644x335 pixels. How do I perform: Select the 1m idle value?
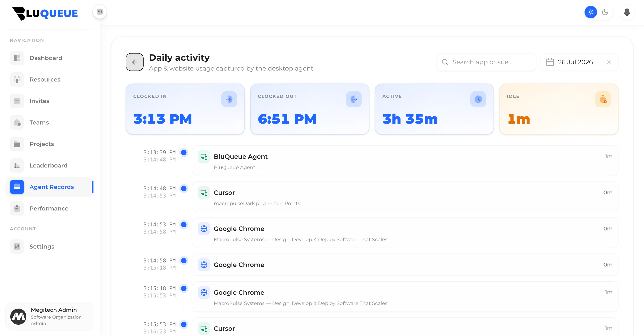[x=519, y=119]
